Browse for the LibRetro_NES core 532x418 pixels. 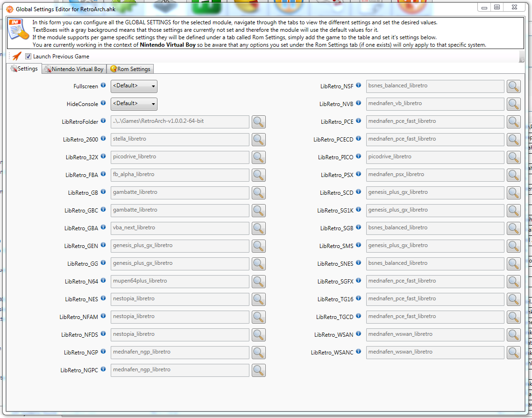pos(259,299)
